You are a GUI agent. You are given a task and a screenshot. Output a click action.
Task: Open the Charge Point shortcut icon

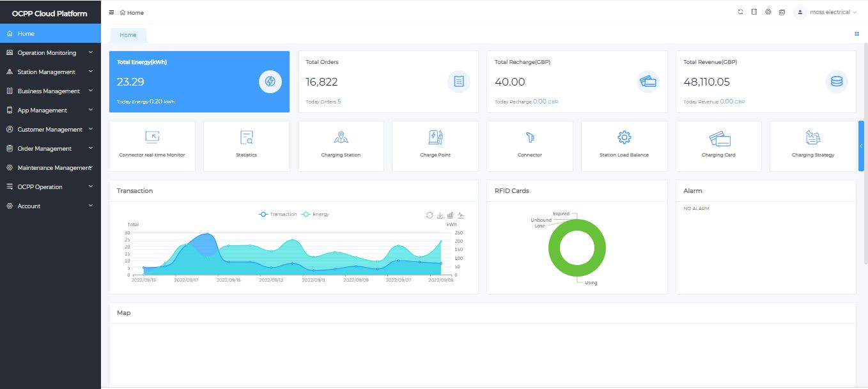pyautogui.click(x=435, y=137)
